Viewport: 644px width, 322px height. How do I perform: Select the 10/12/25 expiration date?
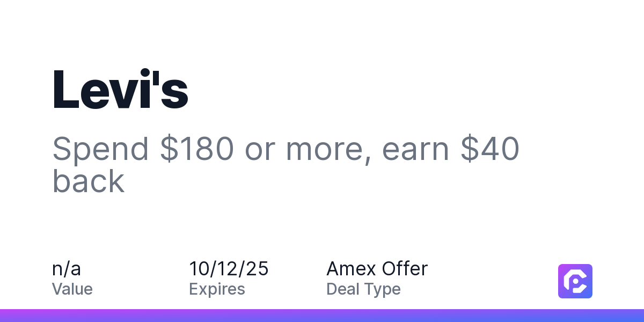[229, 268]
